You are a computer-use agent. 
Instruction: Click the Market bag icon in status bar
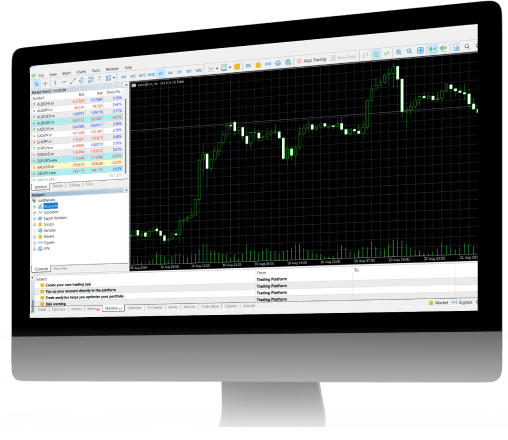tap(431, 303)
